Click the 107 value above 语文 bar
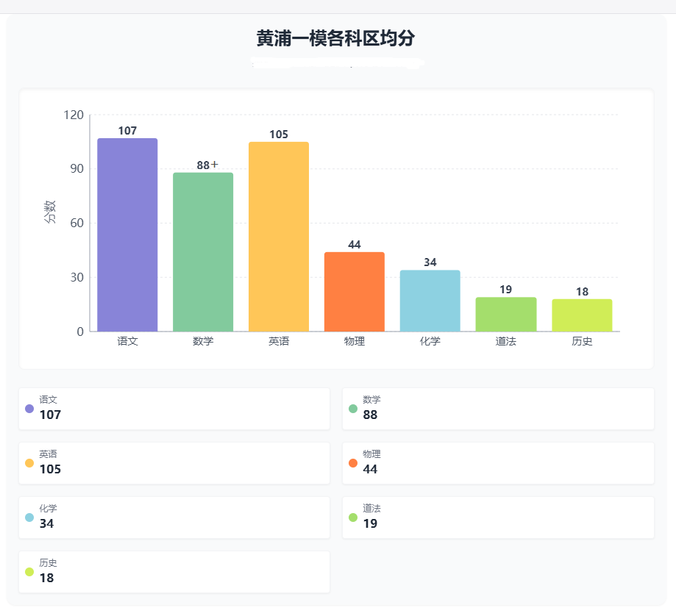The width and height of the screenshot is (676, 616). (127, 131)
